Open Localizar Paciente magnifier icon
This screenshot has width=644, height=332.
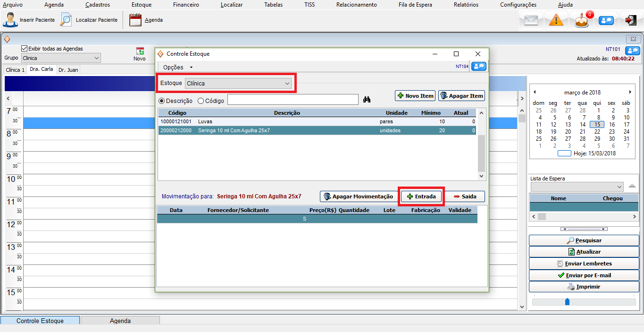[x=67, y=20]
